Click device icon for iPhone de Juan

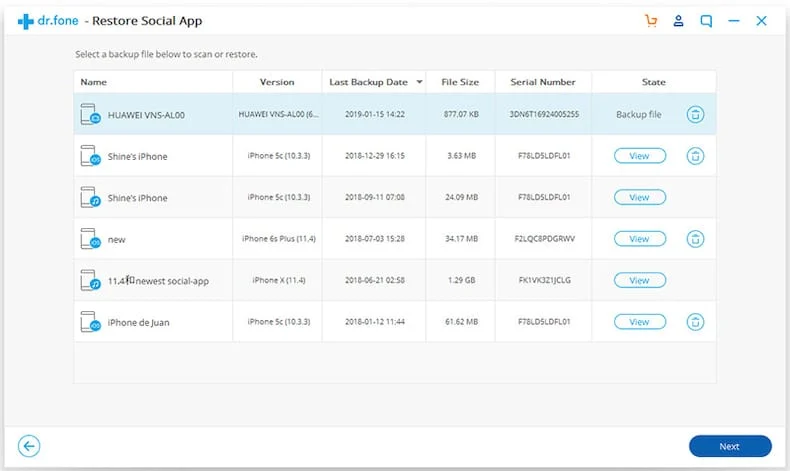pyautogui.click(x=91, y=322)
